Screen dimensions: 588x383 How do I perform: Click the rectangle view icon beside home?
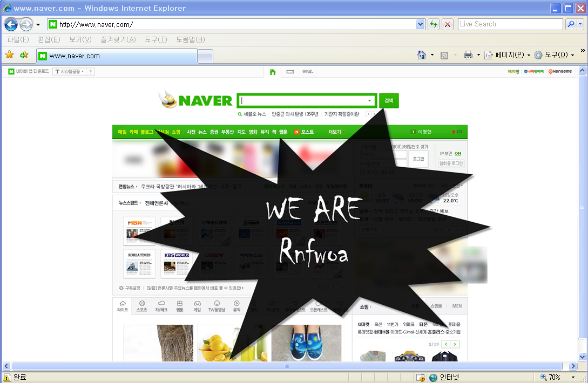point(290,72)
